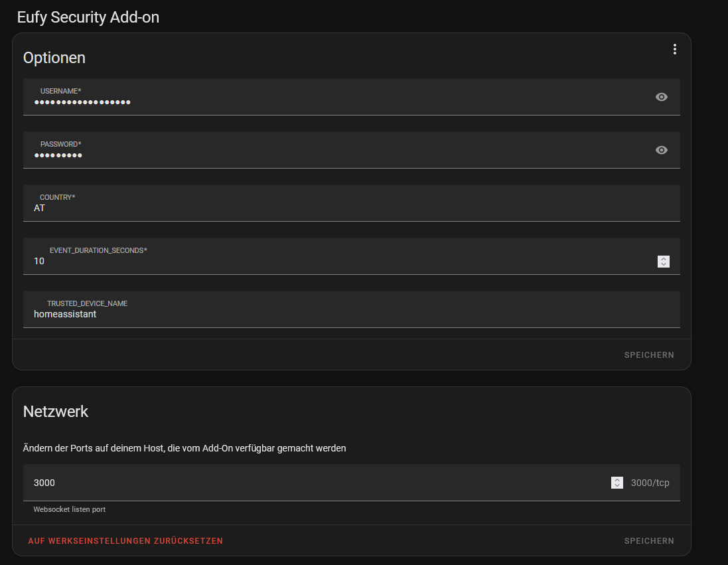
Task: Click the eye icon beside PASSWORD
Action: click(x=661, y=150)
